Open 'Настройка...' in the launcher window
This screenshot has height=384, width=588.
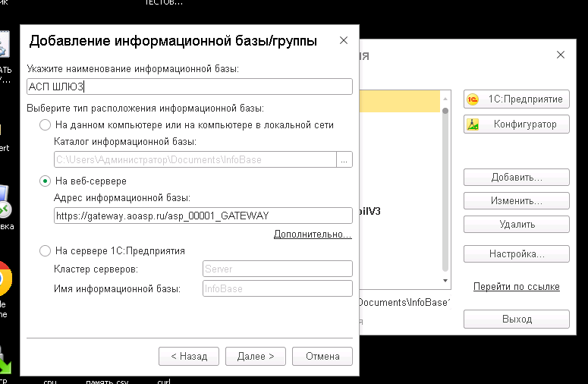coord(517,254)
